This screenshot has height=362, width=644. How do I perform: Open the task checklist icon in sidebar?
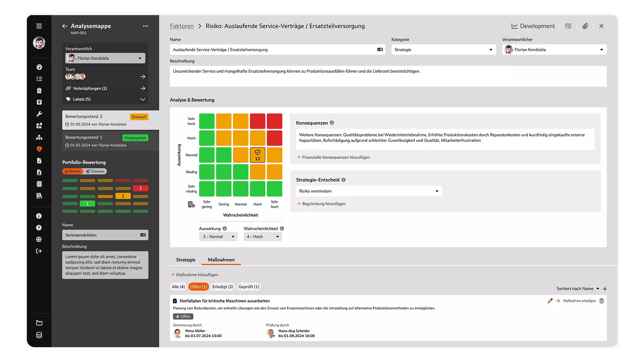click(x=39, y=79)
